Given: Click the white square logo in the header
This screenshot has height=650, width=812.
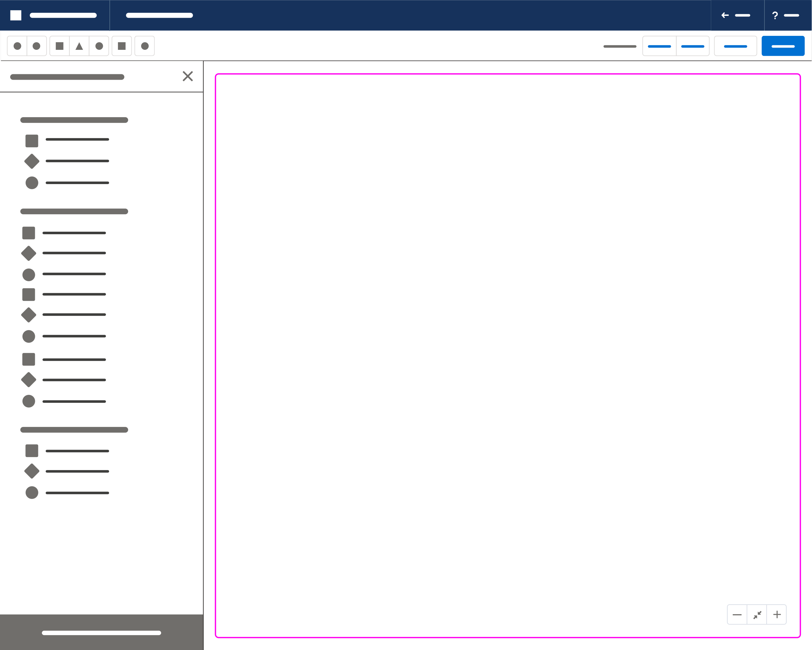Looking at the screenshot, I should 16,15.
